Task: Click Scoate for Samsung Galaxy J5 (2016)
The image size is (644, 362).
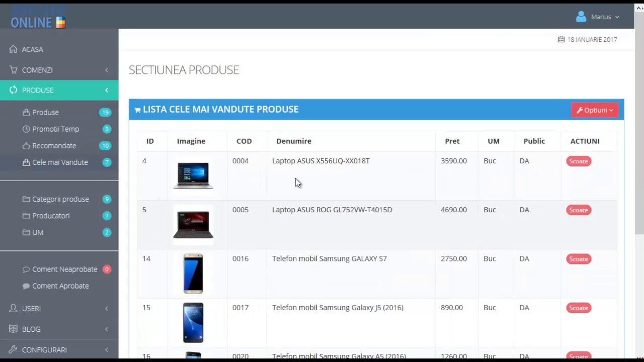Action: tap(579, 308)
